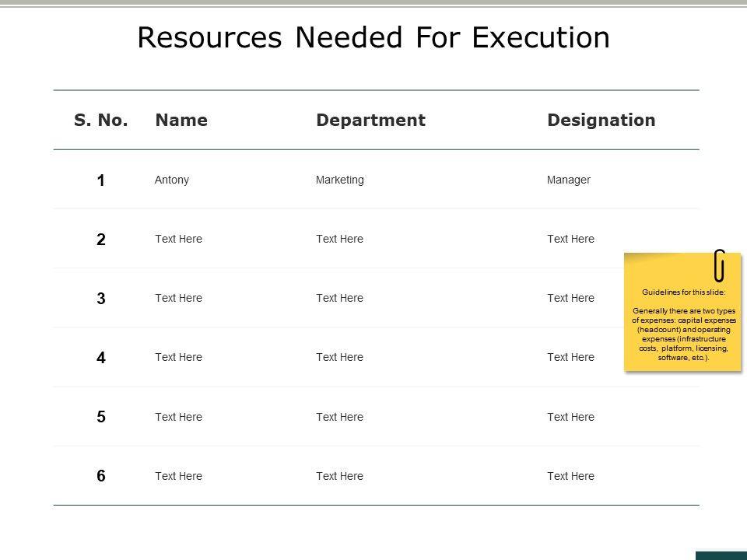Click the dark green corner block

click(721, 555)
